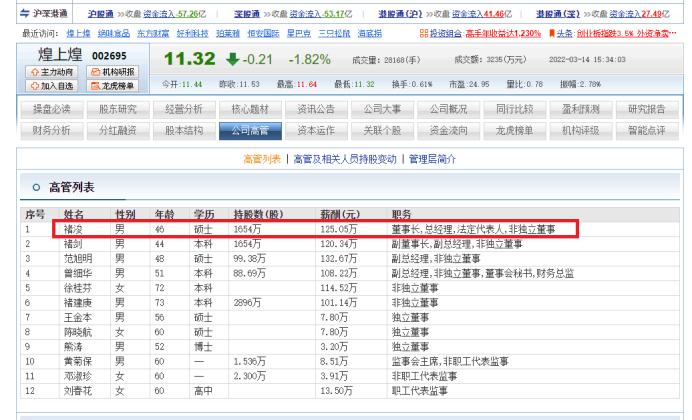Switch to 龙虎榜单 tab in navigation grid
Screen dimensions: 692x420
(515, 131)
